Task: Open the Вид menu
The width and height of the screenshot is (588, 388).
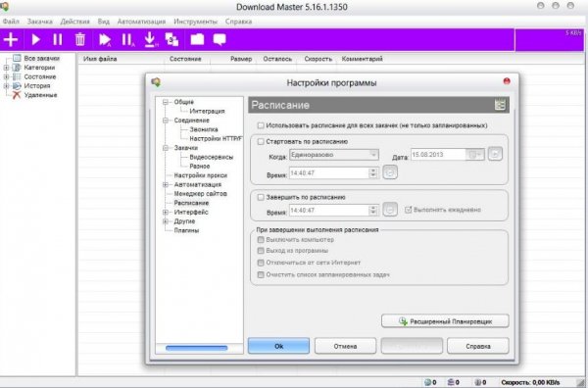Action: [104, 22]
